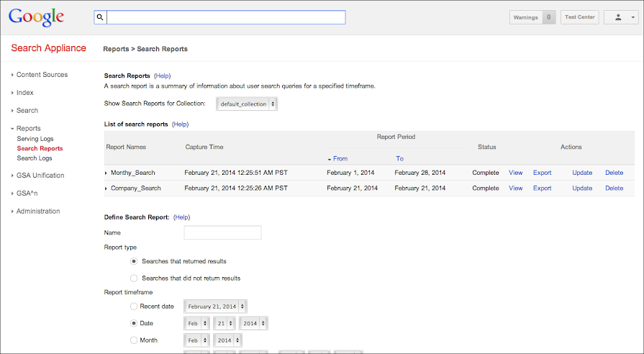The image size is (644, 354).
Task: Open Serving Logs in sidebar
Action: 35,139
